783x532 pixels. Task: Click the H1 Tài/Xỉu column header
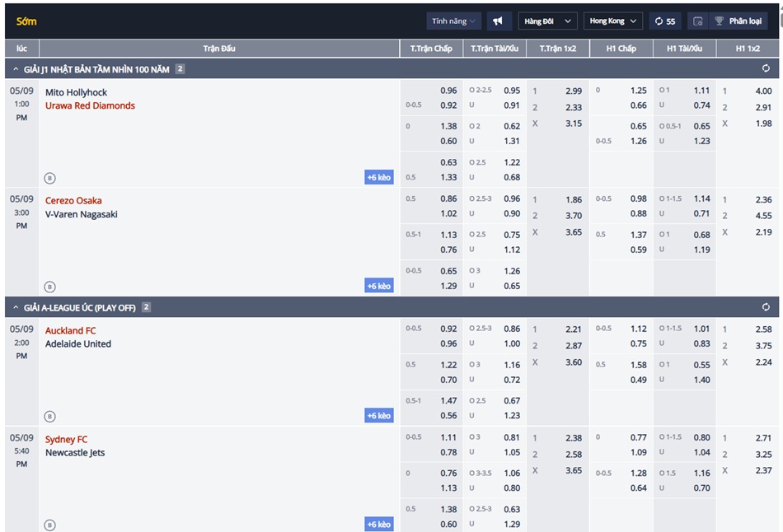pyautogui.click(x=685, y=49)
